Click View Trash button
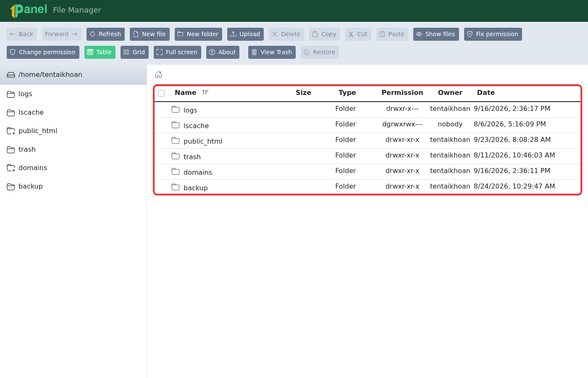 272,52
